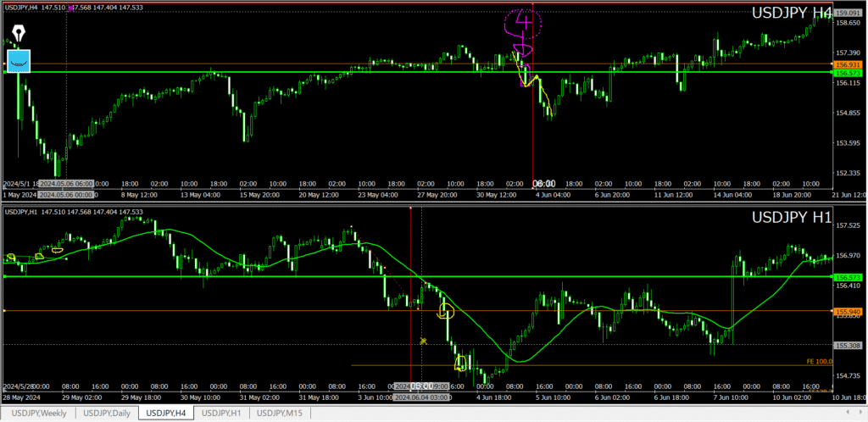Switch to the USDJPY,Daily tab
Screen dimensions: 868x422
pos(106,413)
